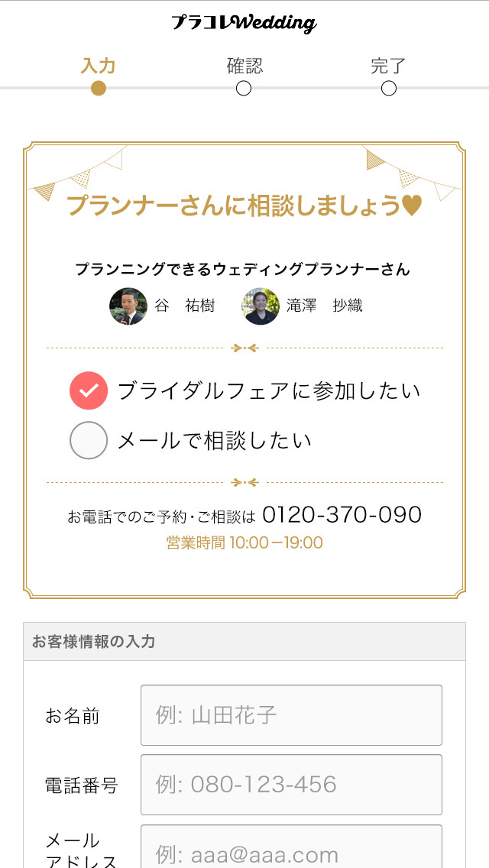Click the プラコレWedding logo
The height and width of the screenshot is (868, 489).
pos(244,22)
